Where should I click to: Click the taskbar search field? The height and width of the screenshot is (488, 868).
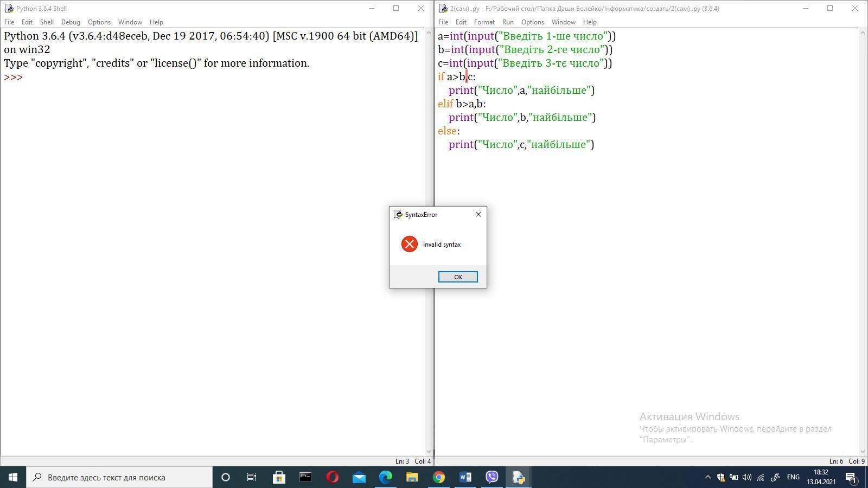coord(119,477)
